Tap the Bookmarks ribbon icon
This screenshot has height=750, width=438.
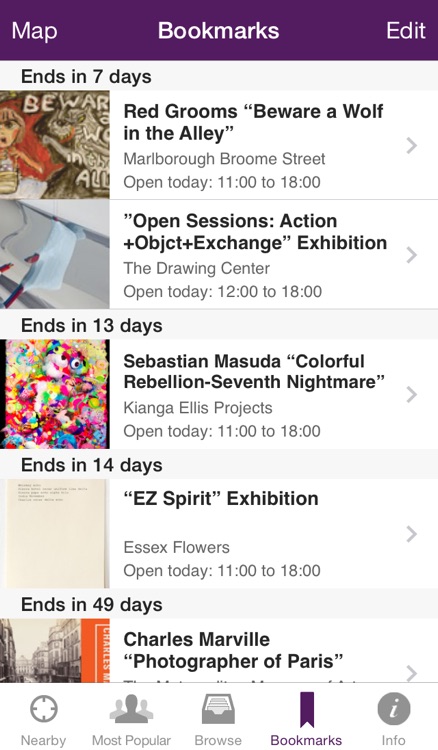click(x=307, y=709)
